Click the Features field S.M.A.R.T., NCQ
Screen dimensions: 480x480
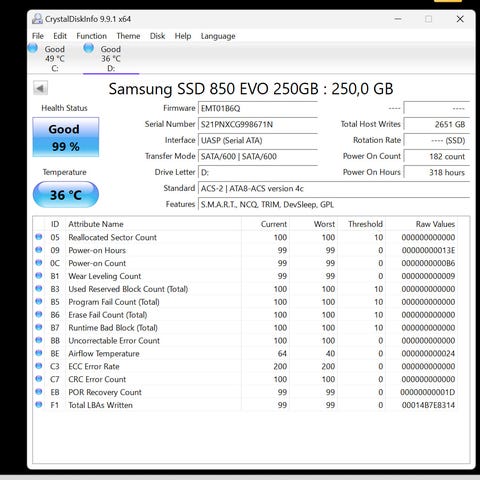[334, 204]
